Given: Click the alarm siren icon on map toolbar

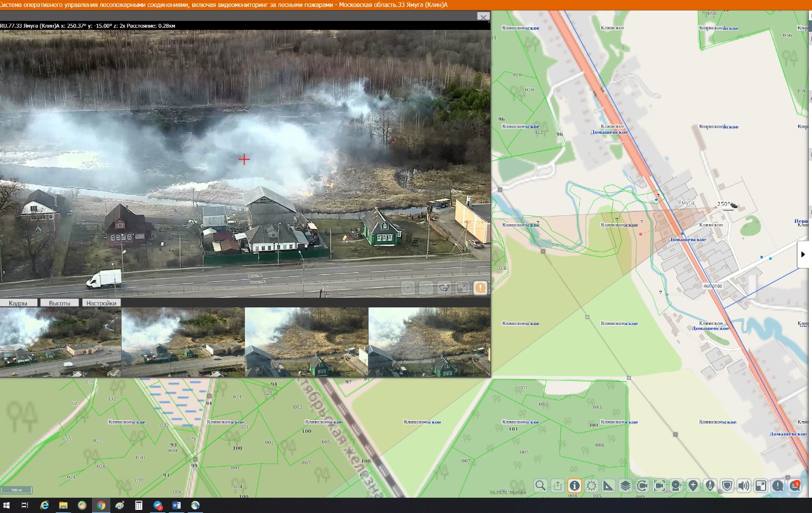Looking at the screenshot, I should point(676,486).
